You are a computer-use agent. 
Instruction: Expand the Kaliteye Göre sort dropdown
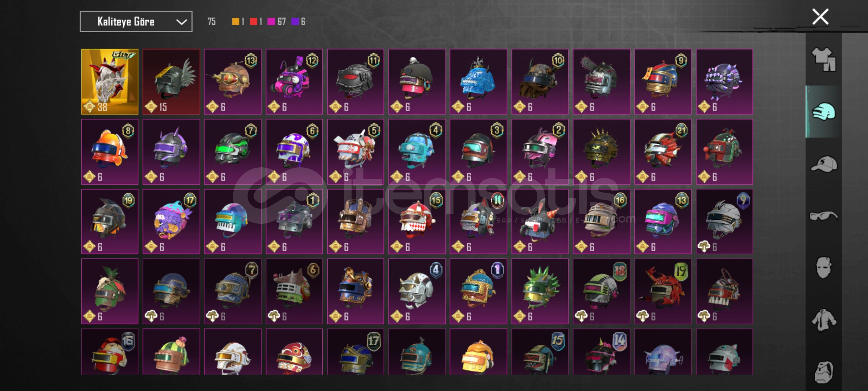136,22
